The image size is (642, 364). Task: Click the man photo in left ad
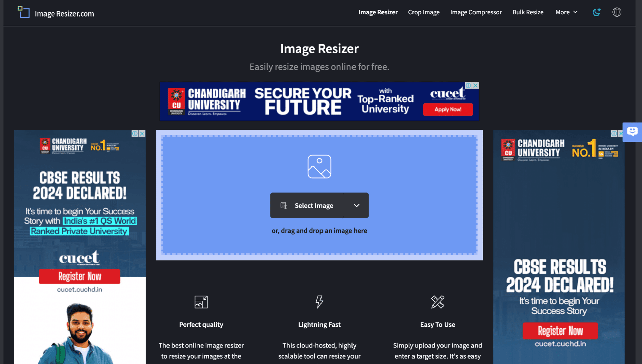[80, 333]
